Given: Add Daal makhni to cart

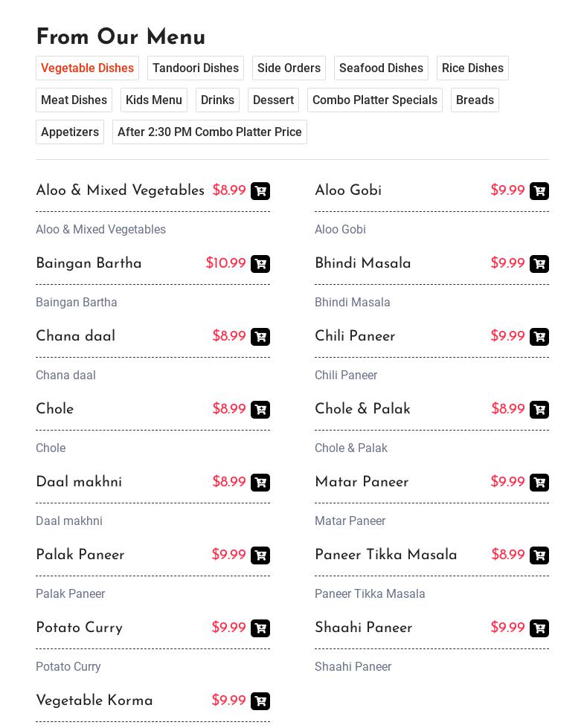Looking at the screenshot, I should [x=260, y=483].
